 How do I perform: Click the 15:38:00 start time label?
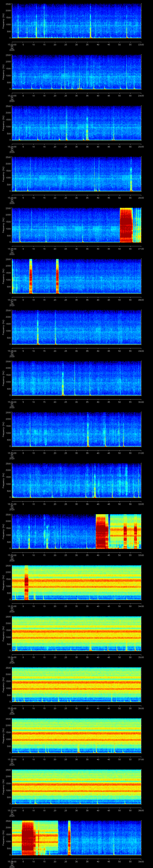12,861
